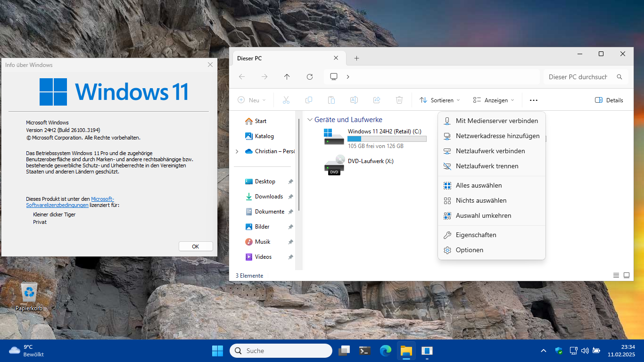Viewport: 644px width, 362px height.
Task: Switch to details list view in status bar
Action: pos(616,275)
